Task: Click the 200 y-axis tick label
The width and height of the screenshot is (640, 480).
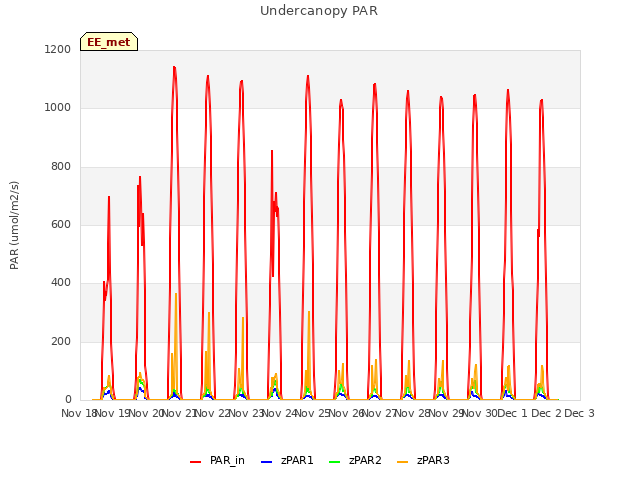Action: pyautogui.click(x=61, y=342)
